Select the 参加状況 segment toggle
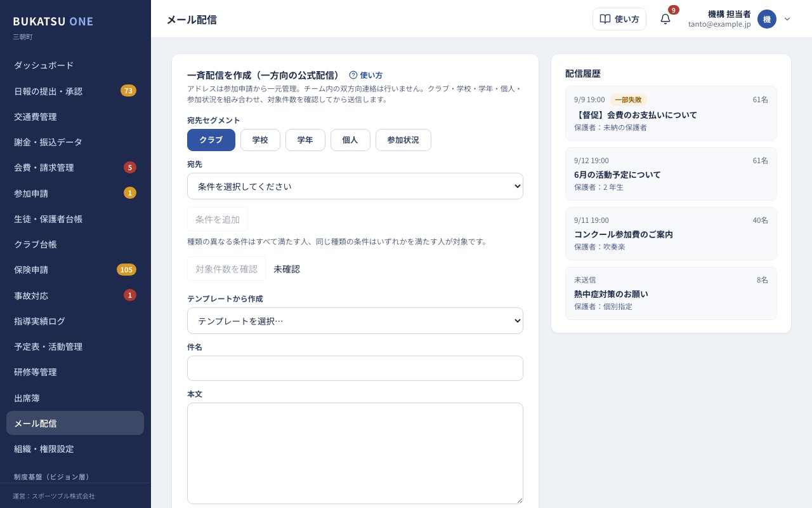The image size is (812, 508). 403,140
